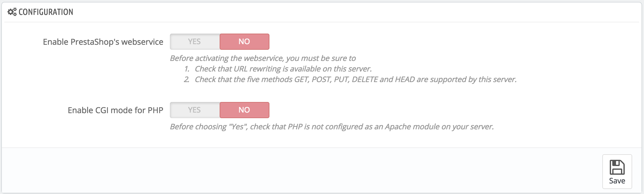The width and height of the screenshot is (644, 194).
Task: Enable PrestaShop's webservice with YES
Action: point(195,42)
